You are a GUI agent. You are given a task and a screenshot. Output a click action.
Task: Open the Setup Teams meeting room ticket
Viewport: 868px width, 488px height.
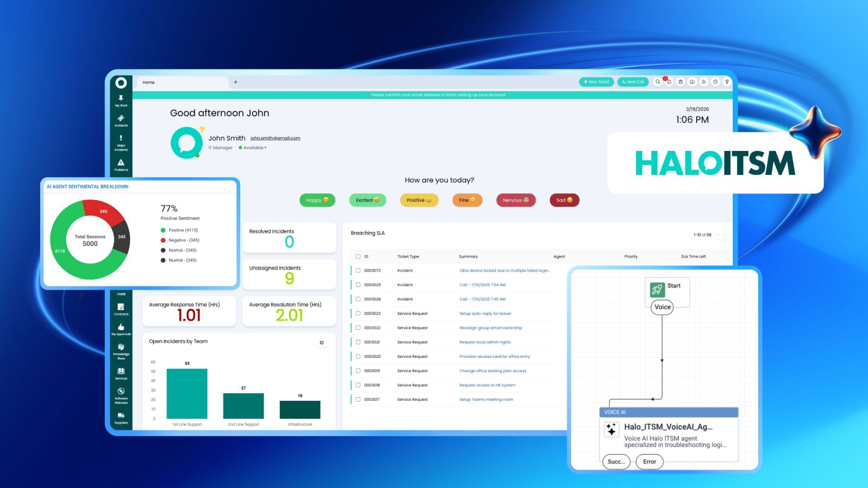[486, 399]
